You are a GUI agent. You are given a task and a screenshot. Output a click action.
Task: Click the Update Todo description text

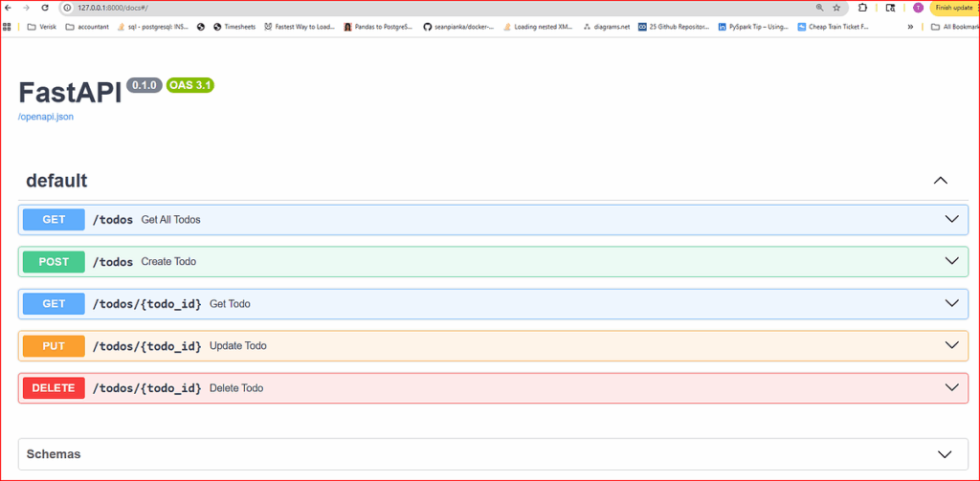[x=238, y=345]
